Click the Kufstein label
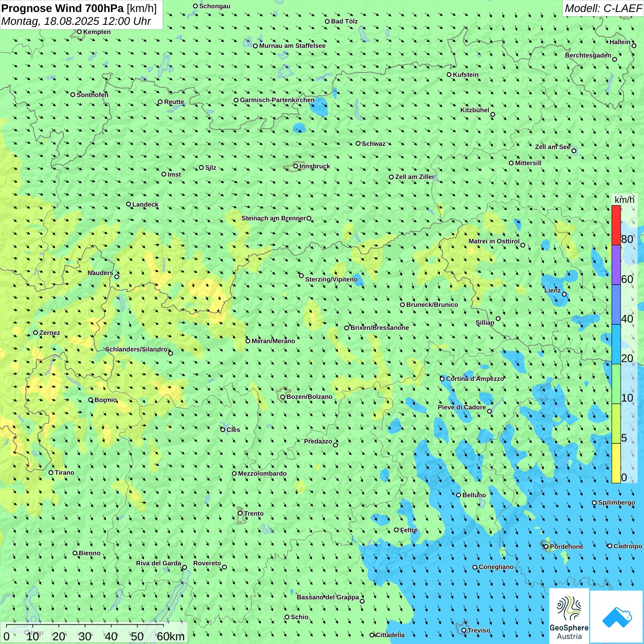The image size is (644, 644). (x=466, y=75)
